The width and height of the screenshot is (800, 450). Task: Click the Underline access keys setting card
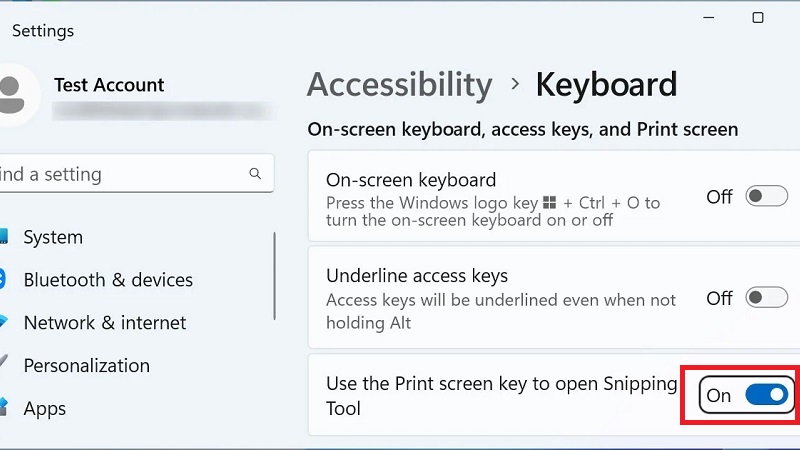pos(500,298)
